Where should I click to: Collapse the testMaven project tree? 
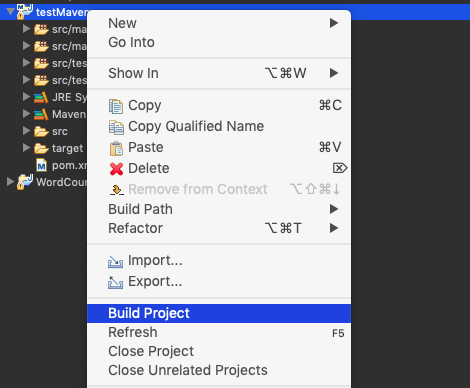10,12
